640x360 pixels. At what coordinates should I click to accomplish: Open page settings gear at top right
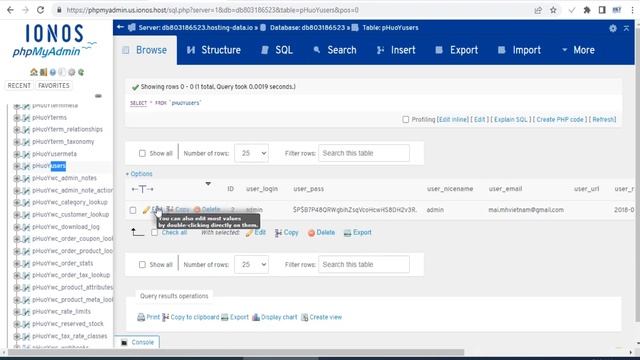pos(613,28)
